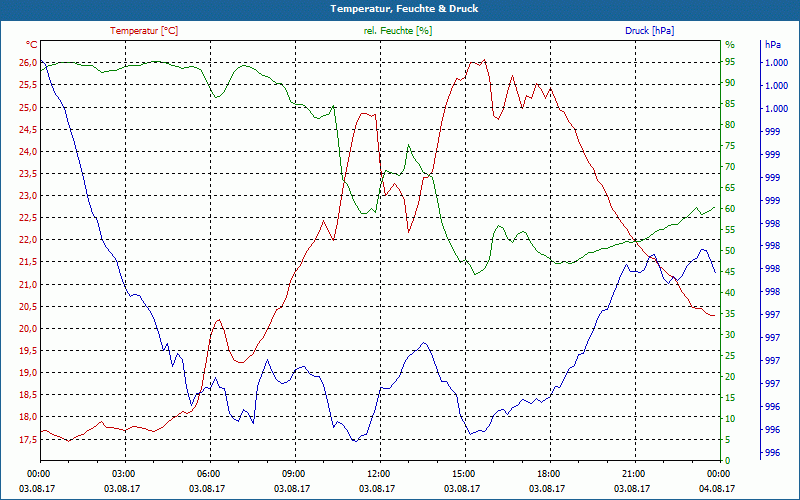The image size is (800, 500).
Task: Click the '17,5' temperature axis value
Action: click(x=28, y=439)
